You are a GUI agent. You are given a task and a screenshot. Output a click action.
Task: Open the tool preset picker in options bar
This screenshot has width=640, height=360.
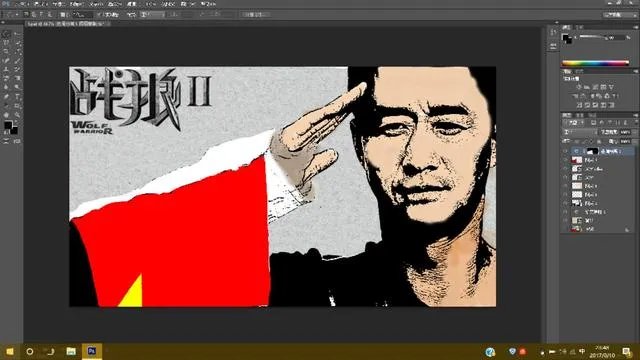11,15
